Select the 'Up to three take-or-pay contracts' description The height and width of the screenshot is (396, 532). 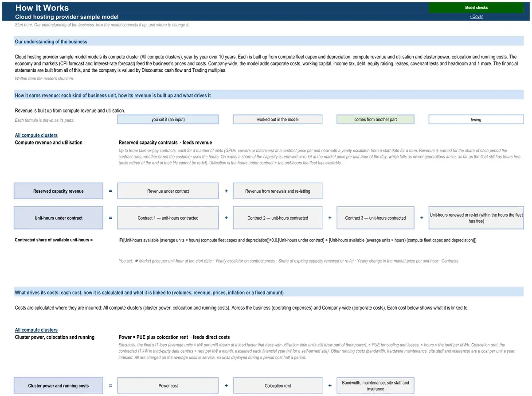(319, 157)
